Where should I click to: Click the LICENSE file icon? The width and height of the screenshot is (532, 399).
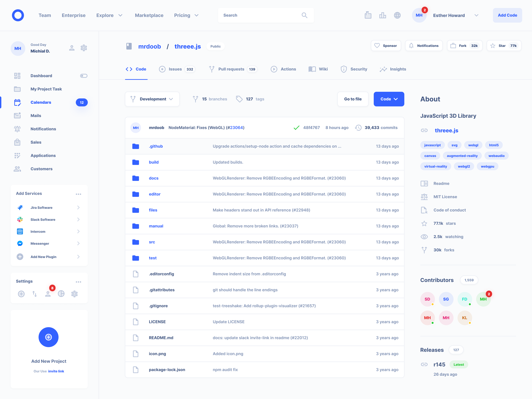(136, 322)
